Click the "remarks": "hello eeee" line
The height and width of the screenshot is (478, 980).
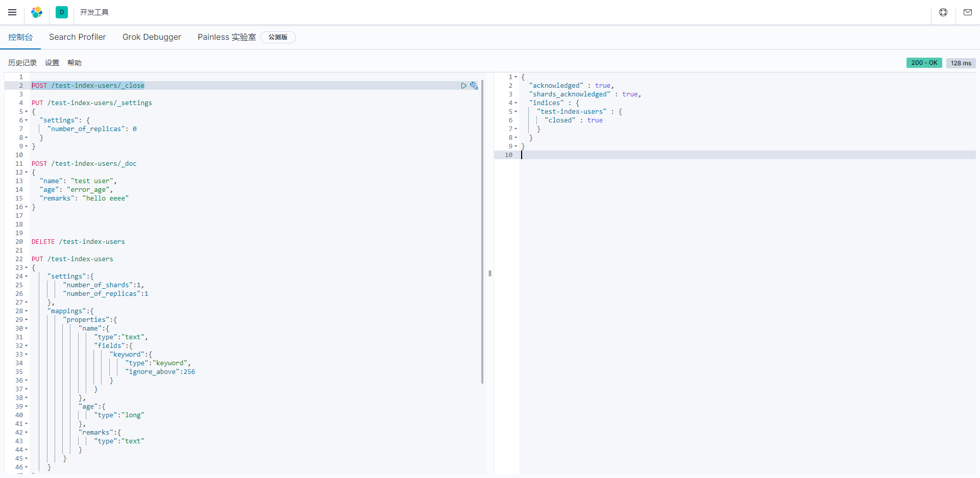84,198
